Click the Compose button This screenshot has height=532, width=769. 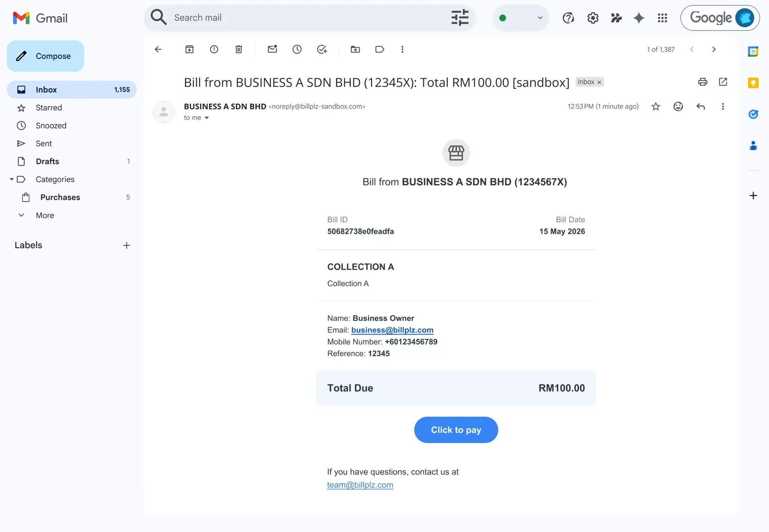coord(45,56)
